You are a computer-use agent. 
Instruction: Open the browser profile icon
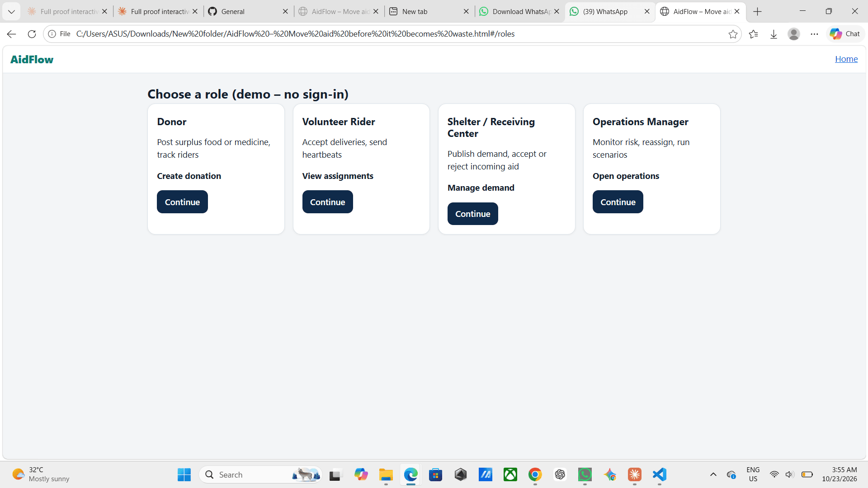coord(794,34)
